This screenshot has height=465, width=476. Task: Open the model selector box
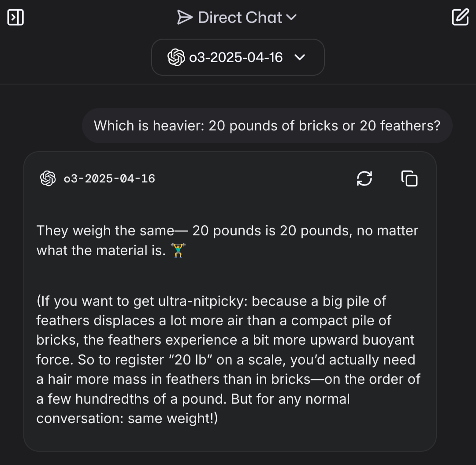click(x=238, y=57)
